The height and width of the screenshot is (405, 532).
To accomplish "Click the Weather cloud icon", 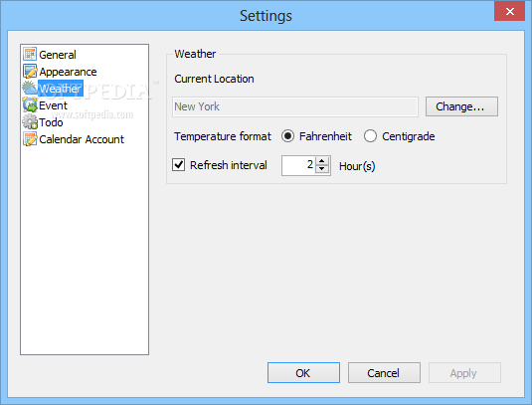I will (30, 88).
